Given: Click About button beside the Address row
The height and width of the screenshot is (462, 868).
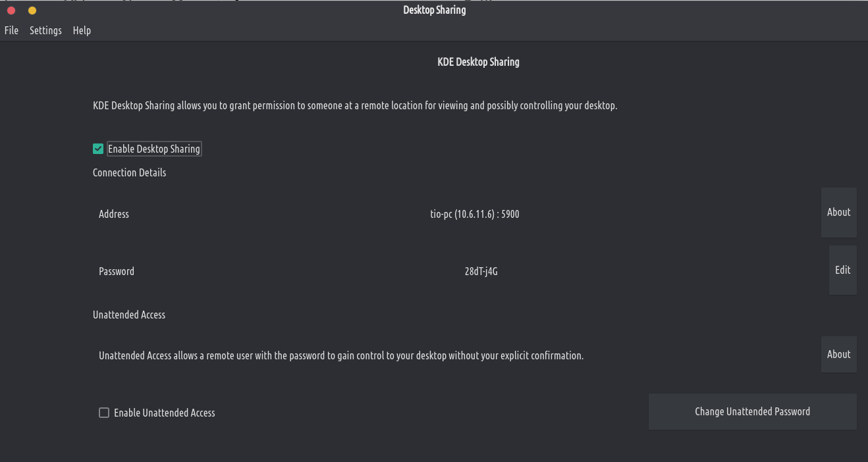Looking at the screenshot, I should 838,212.
